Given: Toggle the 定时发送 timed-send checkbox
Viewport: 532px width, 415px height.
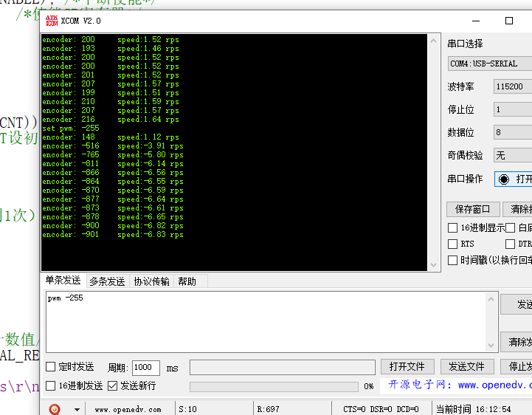Looking at the screenshot, I should pyautogui.click(x=51, y=366).
